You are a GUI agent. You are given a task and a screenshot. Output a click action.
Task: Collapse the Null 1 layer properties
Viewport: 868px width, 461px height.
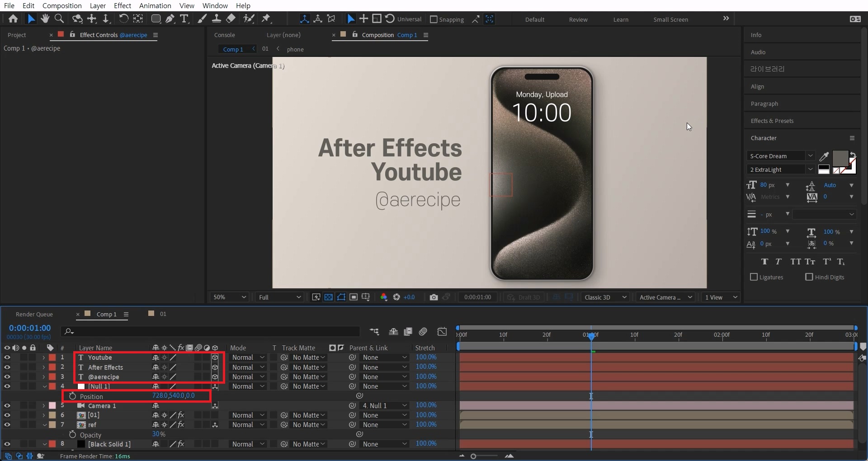click(x=45, y=386)
